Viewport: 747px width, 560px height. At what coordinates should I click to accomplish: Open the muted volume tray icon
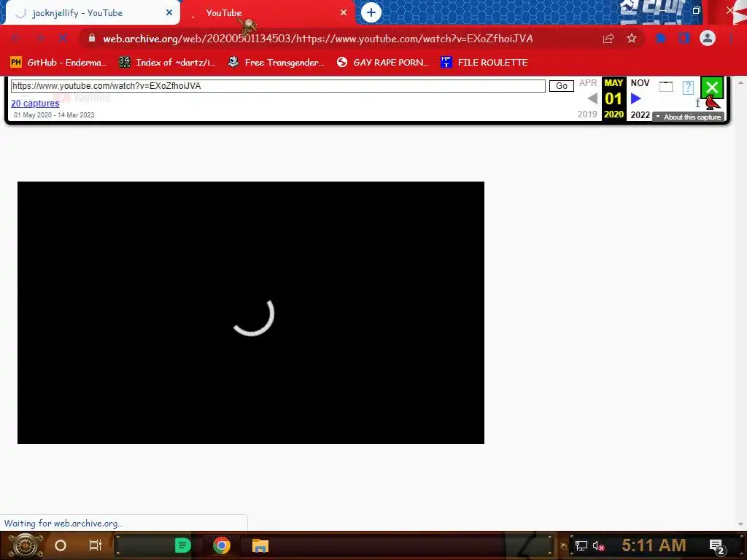click(x=598, y=545)
